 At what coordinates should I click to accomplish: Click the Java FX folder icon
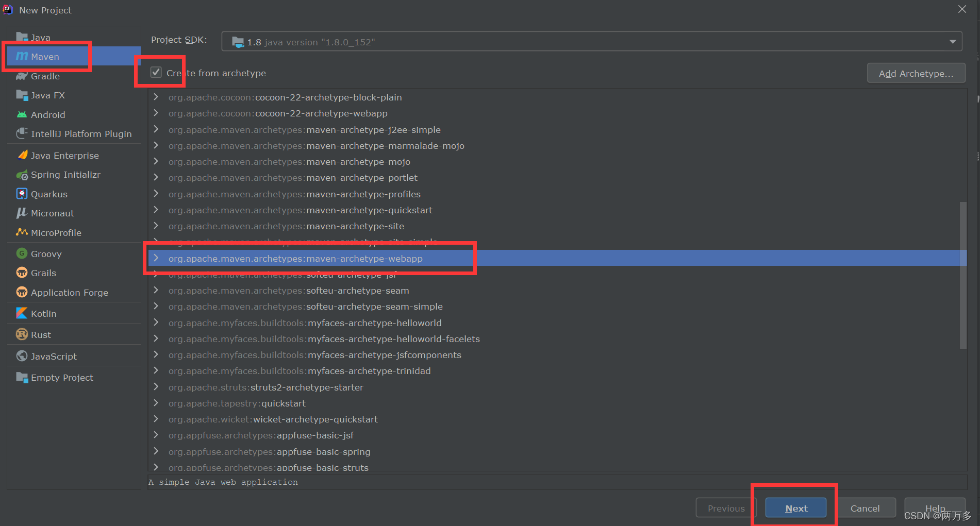tap(22, 95)
